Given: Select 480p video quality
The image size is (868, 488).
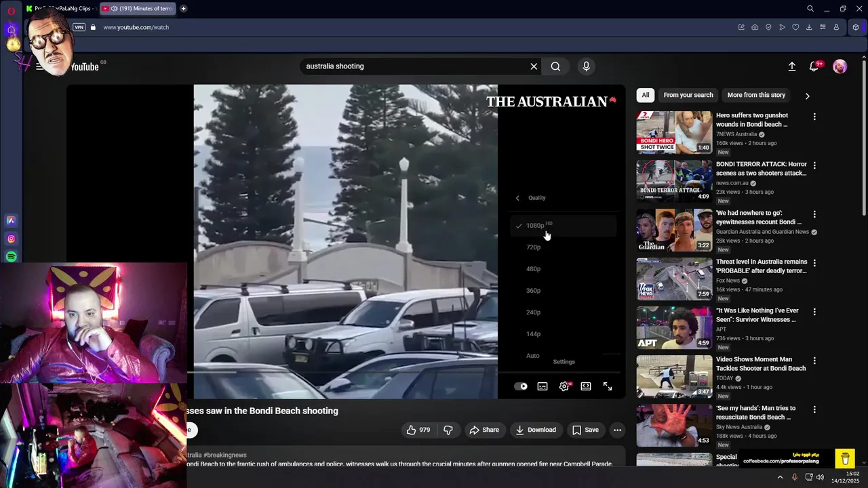Looking at the screenshot, I should point(563,269).
